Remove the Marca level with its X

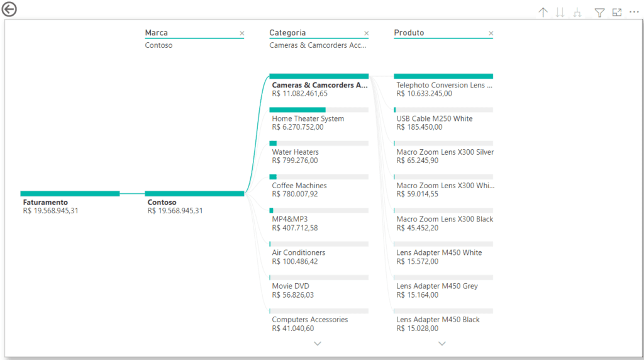242,33
